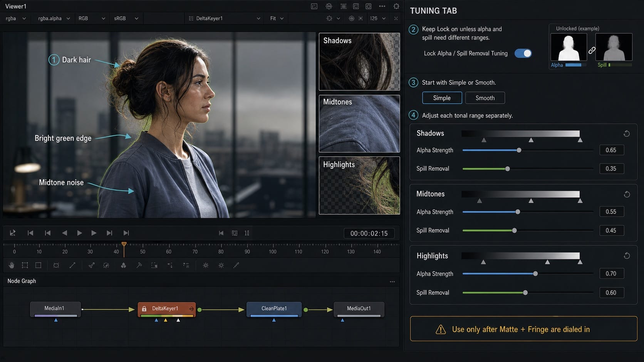Click the Midtones Spill Removal 0.45 field
The width and height of the screenshot is (644, 362).
point(612,230)
